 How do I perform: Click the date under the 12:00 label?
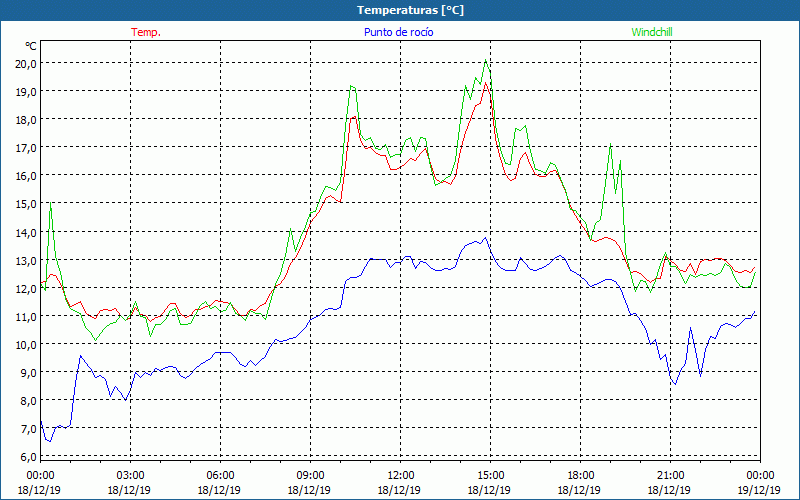(401, 490)
